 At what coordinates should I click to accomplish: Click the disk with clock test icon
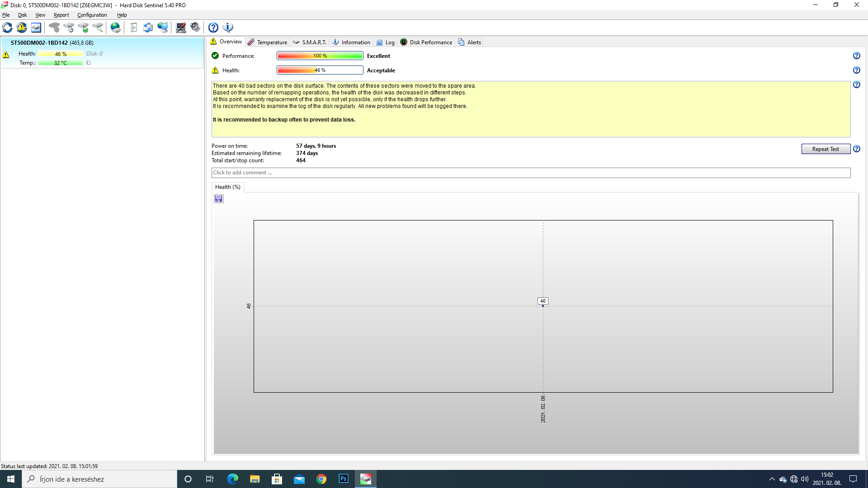pos(69,28)
